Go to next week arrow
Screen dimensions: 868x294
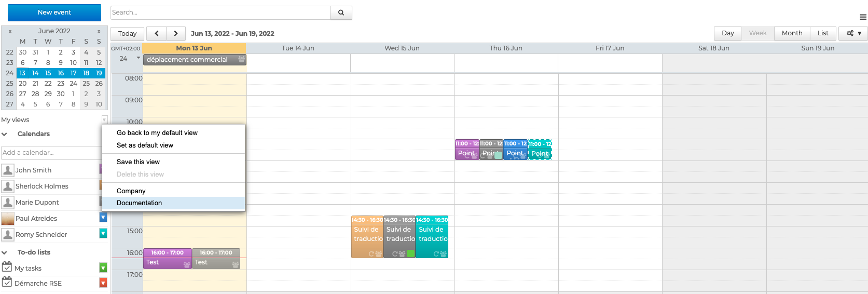coord(176,33)
